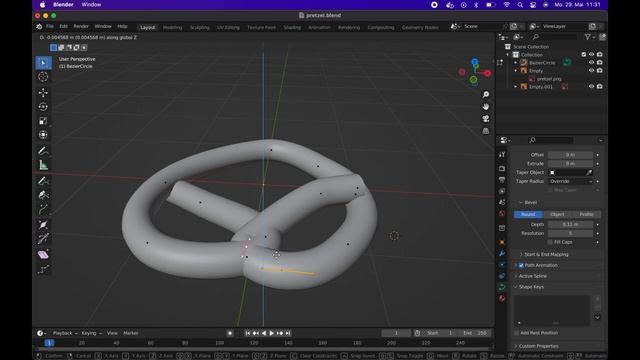640x360 pixels.
Task: Open the Object Data curve tab icon
Action: (x=502, y=287)
